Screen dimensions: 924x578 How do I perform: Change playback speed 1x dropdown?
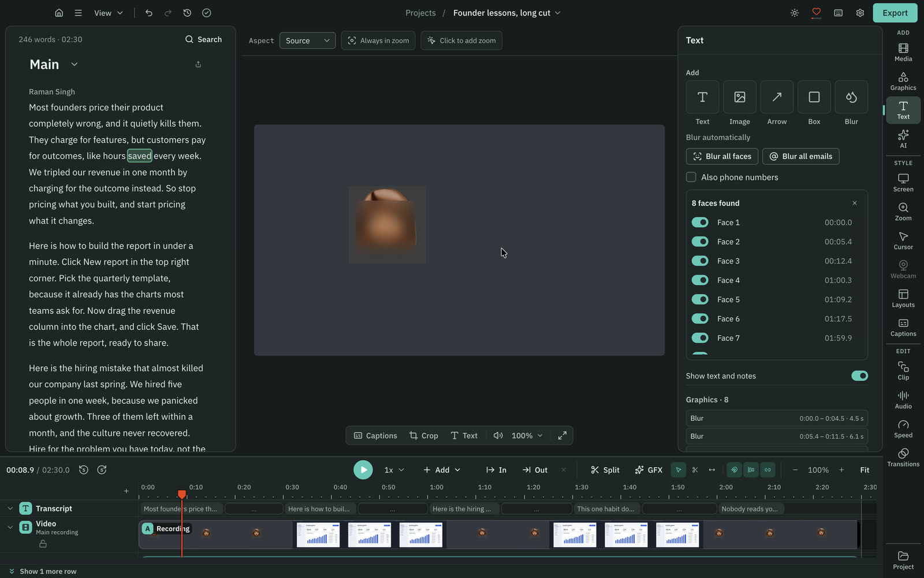click(x=394, y=470)
